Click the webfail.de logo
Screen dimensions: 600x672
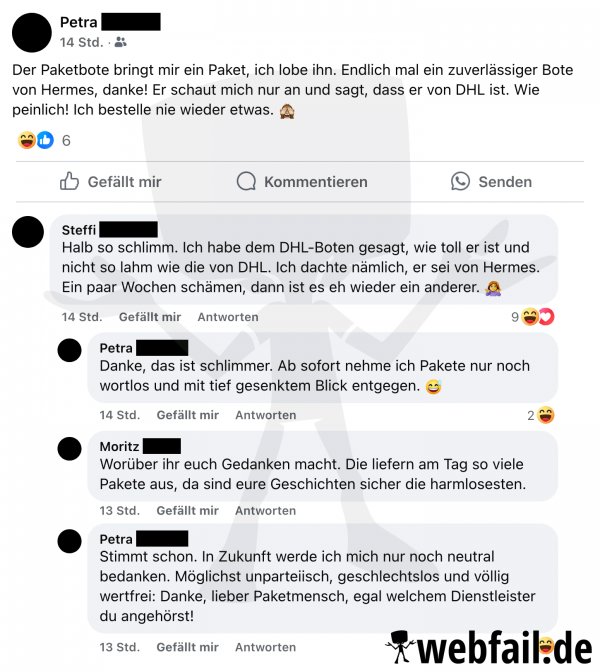489,648
